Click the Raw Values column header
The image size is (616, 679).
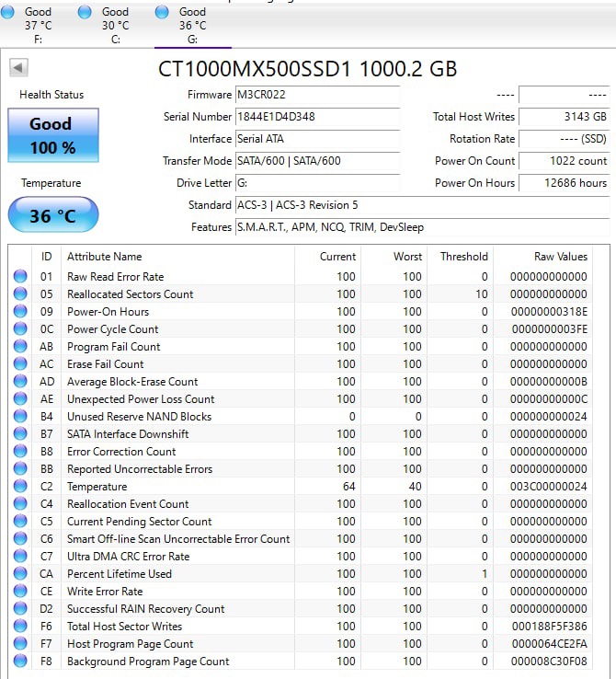pyautogui.click(x=542, y=257)
